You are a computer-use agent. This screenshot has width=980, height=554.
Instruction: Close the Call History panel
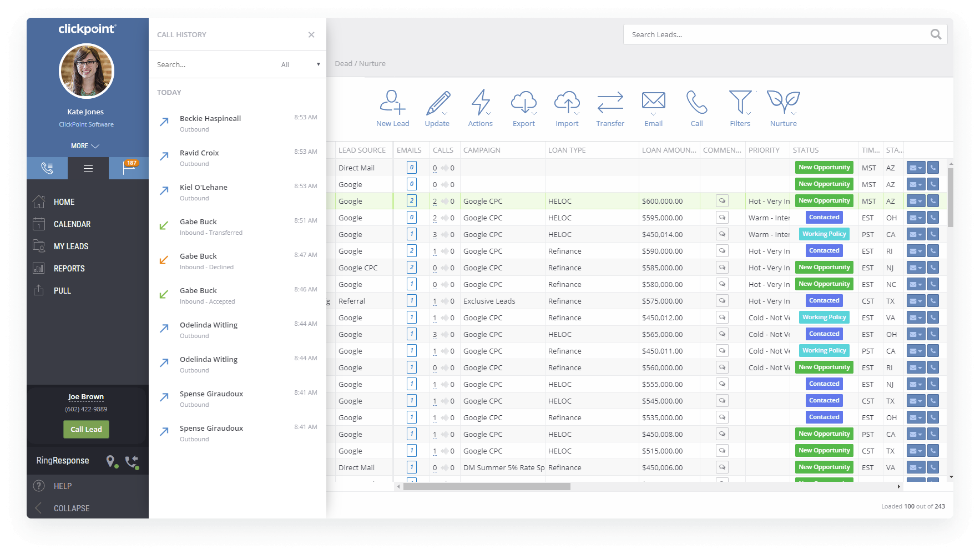[x=311, y=34]
